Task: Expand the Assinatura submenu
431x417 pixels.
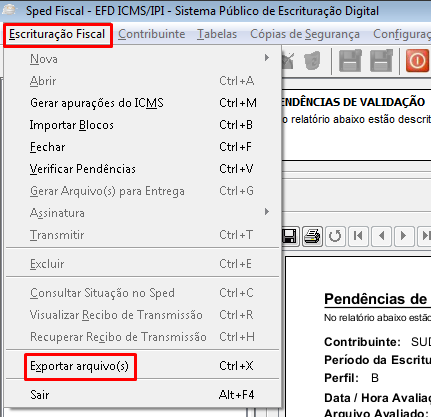Action: click(x=143, y=213)
